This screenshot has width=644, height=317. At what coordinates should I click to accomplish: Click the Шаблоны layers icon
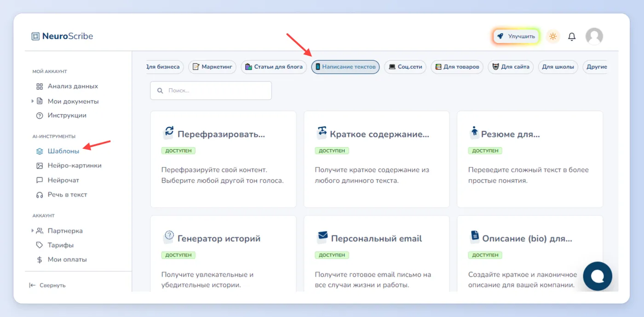40,151
